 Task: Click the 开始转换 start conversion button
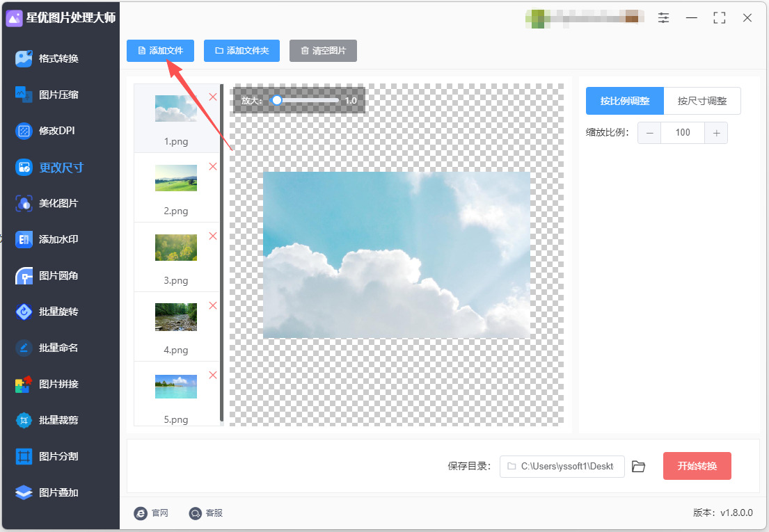click(x=697, y=466)
